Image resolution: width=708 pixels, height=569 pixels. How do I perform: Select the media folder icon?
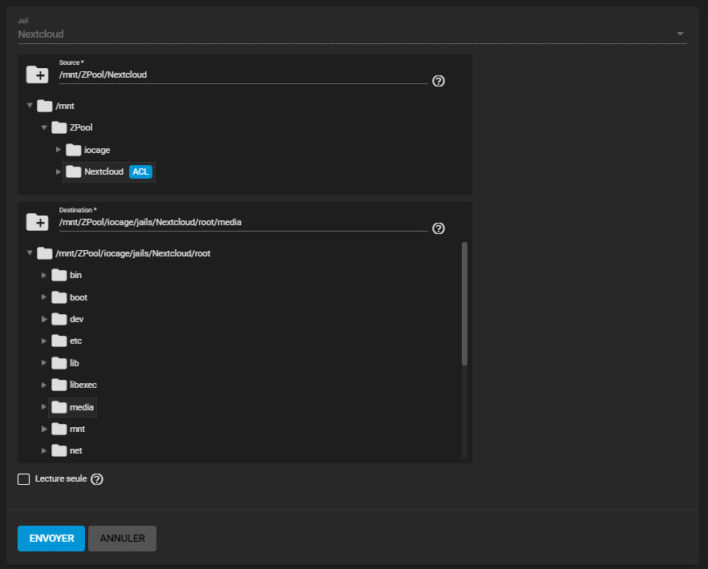click(x=59, y=407)
